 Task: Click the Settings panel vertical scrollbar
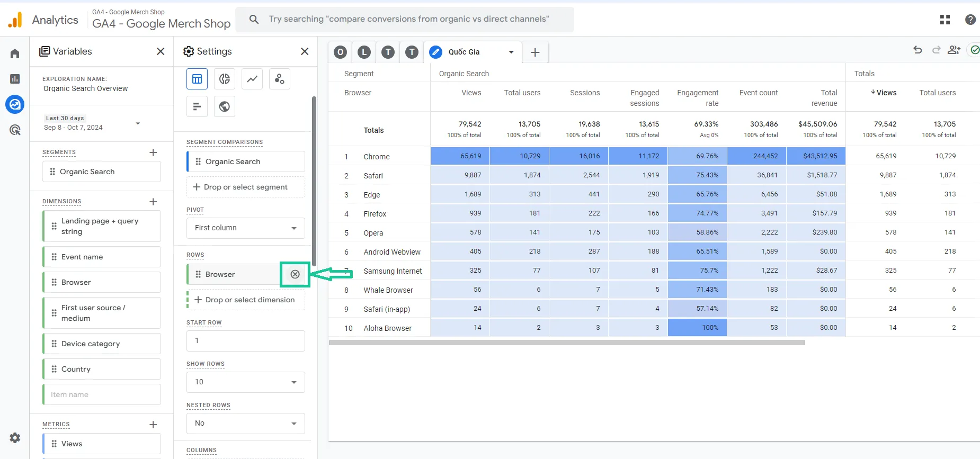[314, 181]
